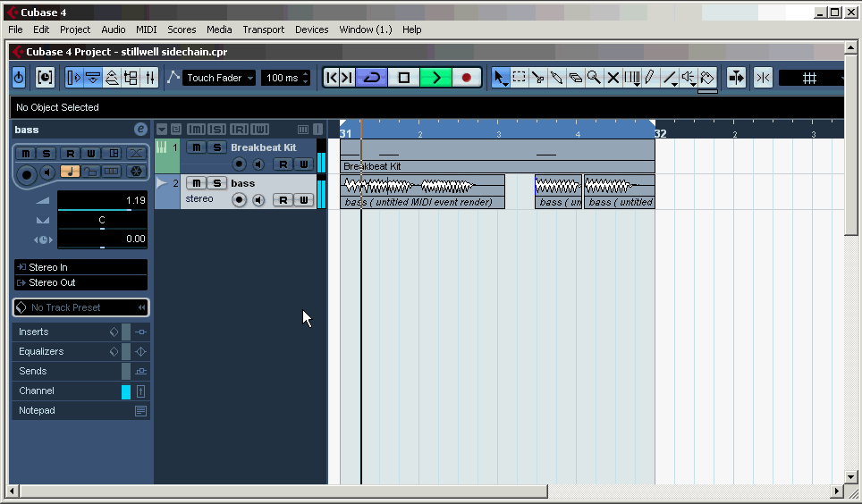Expand the Channel section

(x=80, y=391)
